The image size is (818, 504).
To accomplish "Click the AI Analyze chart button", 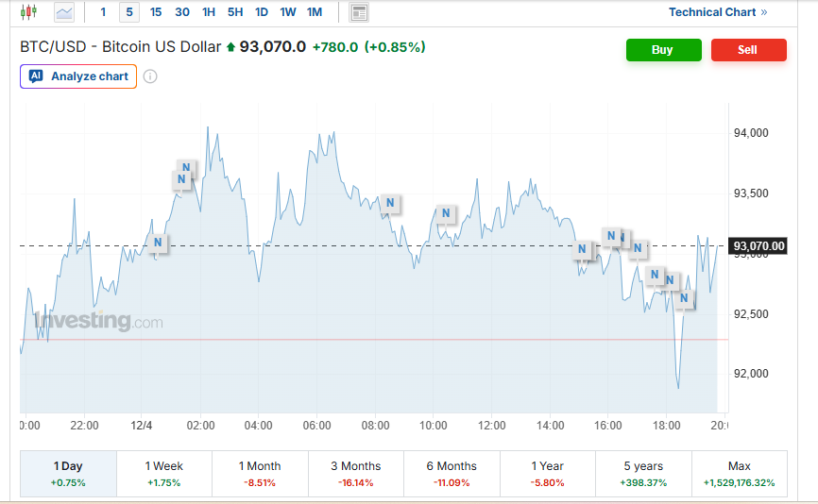I will pos(78,76).
